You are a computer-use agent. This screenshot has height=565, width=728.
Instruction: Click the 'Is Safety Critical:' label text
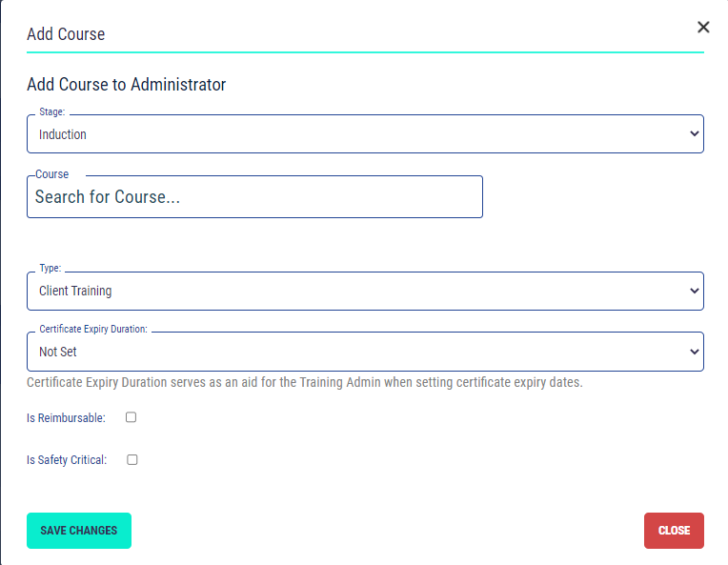point(67,460)
